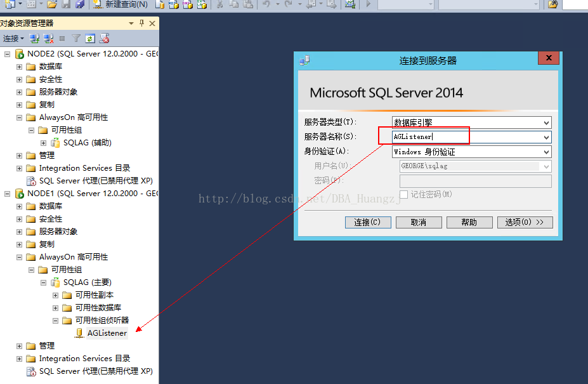Click the New Project toolbar icon

[10, 4]
